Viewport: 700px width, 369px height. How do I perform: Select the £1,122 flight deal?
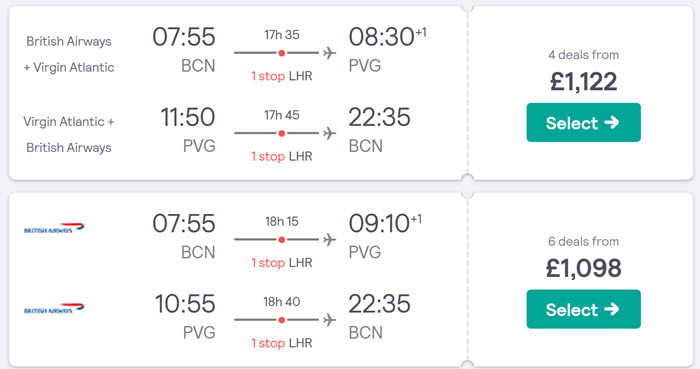click(583, 122)
